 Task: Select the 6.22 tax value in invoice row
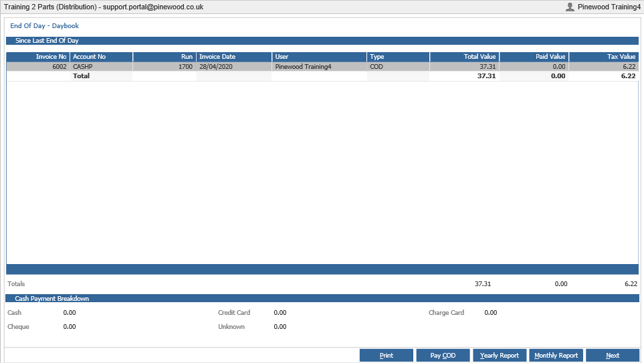604,67
